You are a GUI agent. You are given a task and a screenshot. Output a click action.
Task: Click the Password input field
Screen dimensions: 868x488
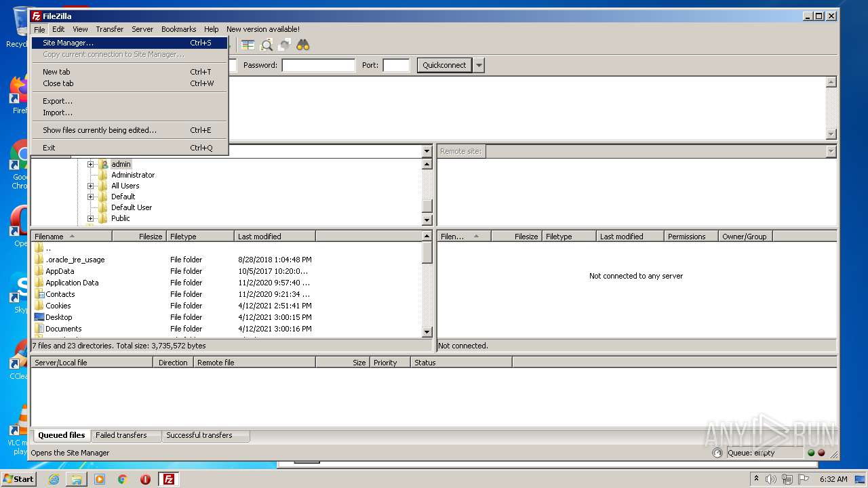(319, 65)
